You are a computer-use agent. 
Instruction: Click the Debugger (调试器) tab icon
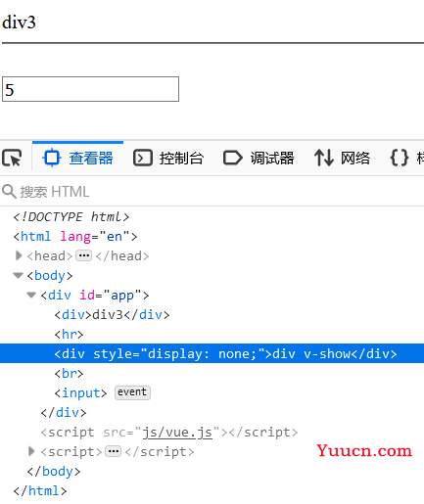233,158
